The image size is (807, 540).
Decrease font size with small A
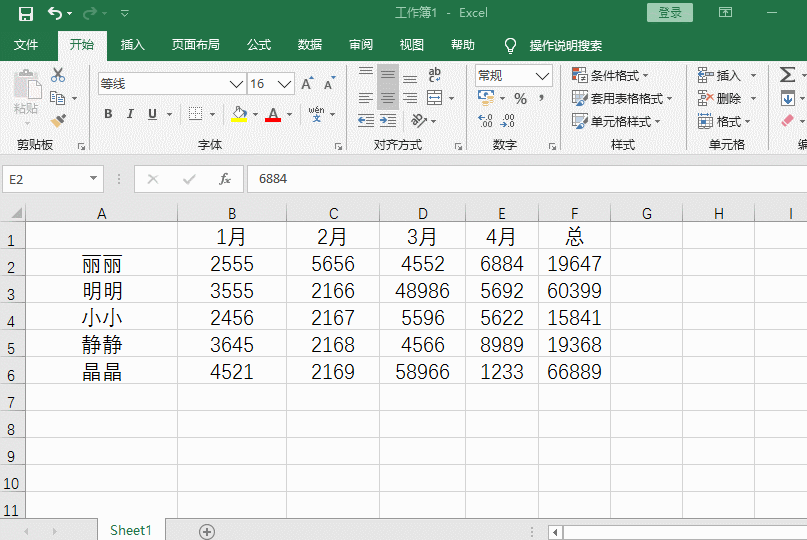(x=329, y=83)
